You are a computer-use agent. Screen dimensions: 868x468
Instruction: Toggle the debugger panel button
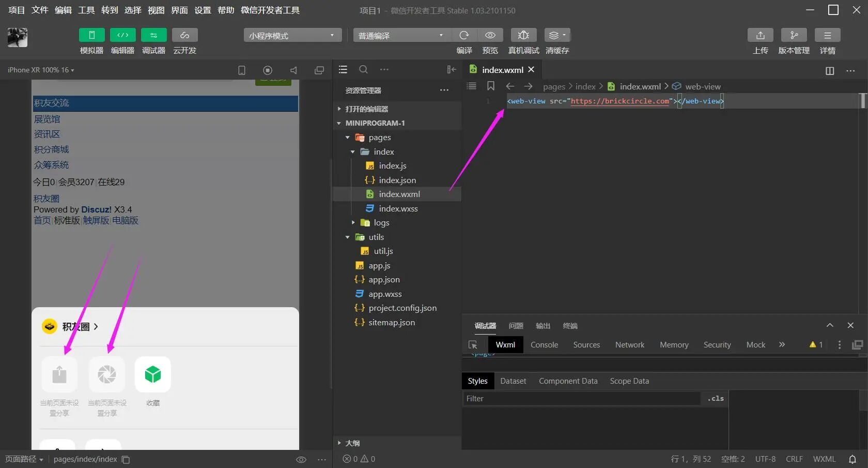tap(153, 35)
